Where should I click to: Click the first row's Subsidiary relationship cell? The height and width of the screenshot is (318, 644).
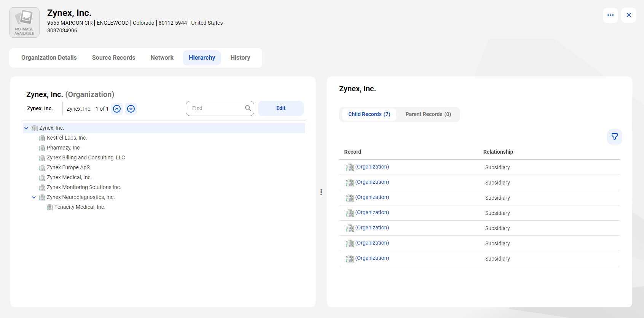click(x=497, y=167)
